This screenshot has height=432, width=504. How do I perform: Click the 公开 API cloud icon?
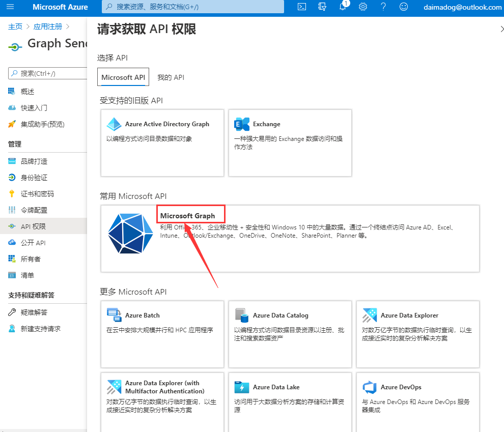(x=12, y=243)
